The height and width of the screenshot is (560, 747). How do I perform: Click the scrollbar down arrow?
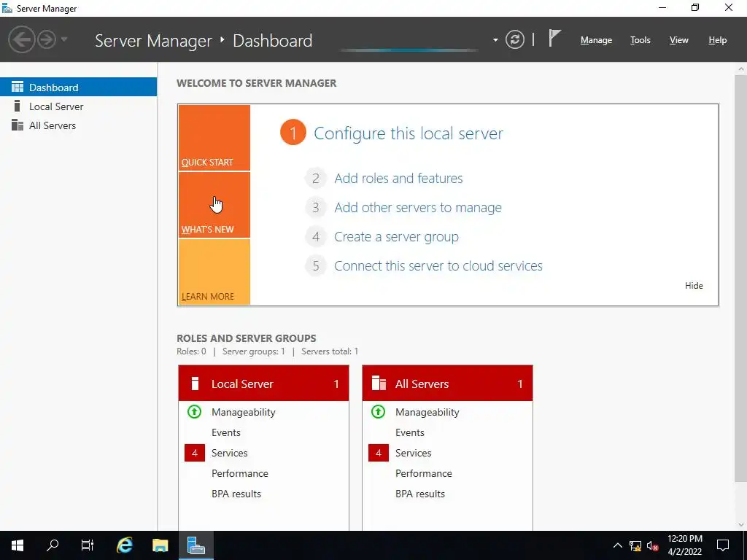(741, 525)
